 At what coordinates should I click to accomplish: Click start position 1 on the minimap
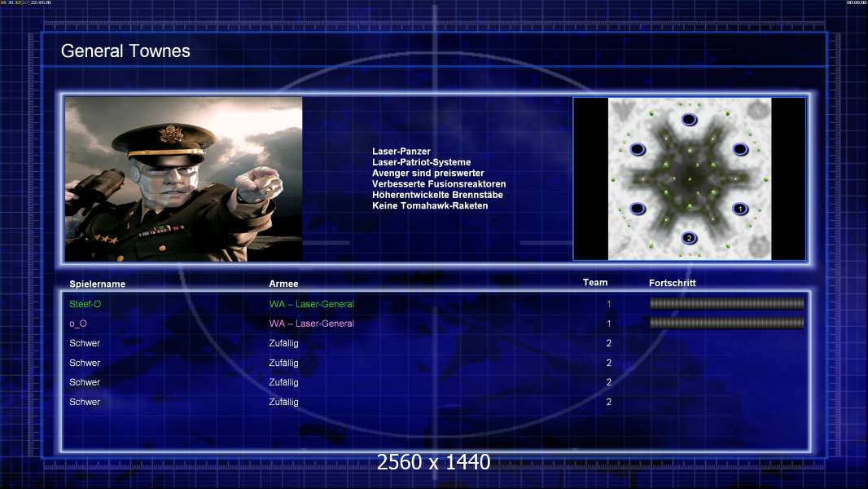(x=739, y=209)
